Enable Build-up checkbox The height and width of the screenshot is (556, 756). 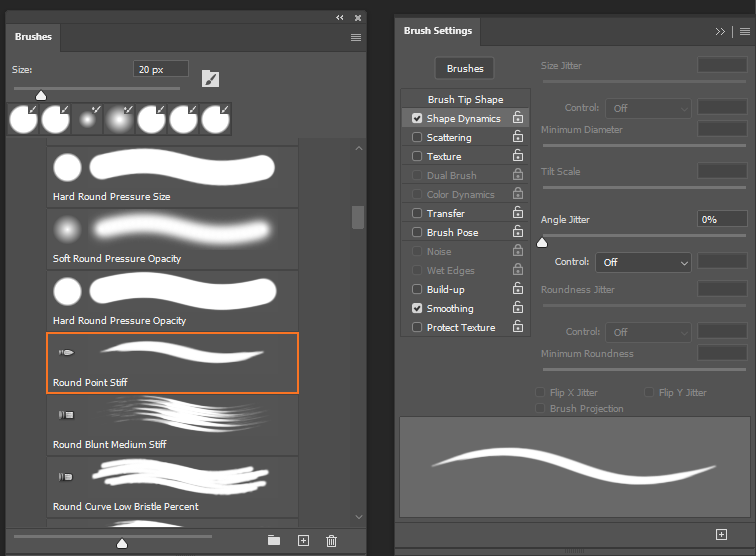coord(417,289)
